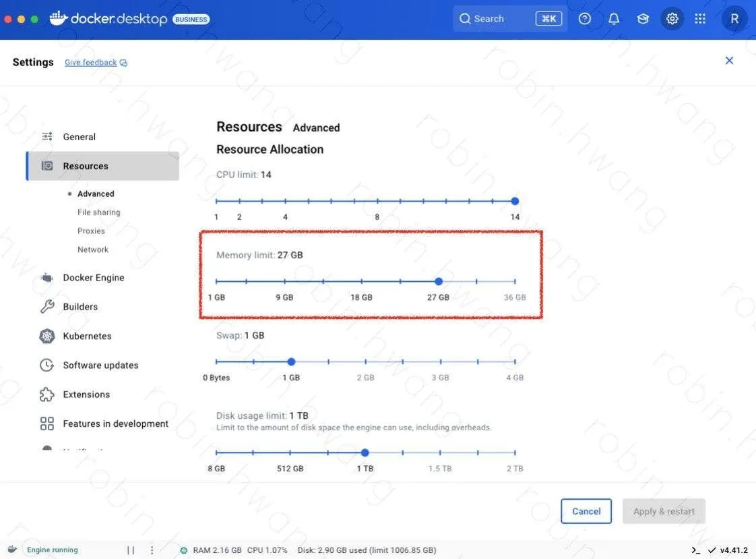Click the RAM 2.16 GB status

pos(217,550)
